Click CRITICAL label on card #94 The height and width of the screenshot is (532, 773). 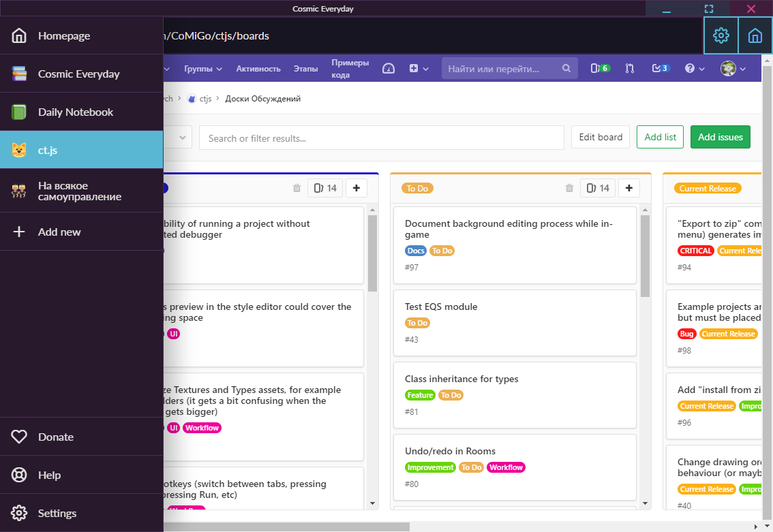pyautogui.click(x=695, y=251)
